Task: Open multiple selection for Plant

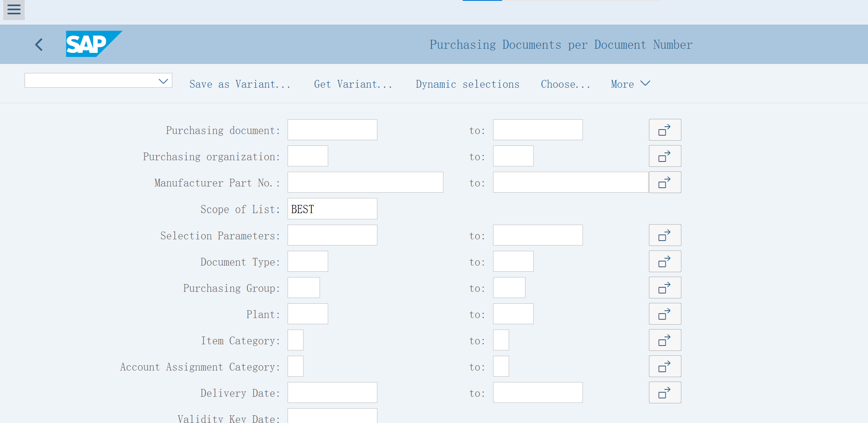Action: click(665, 314)
